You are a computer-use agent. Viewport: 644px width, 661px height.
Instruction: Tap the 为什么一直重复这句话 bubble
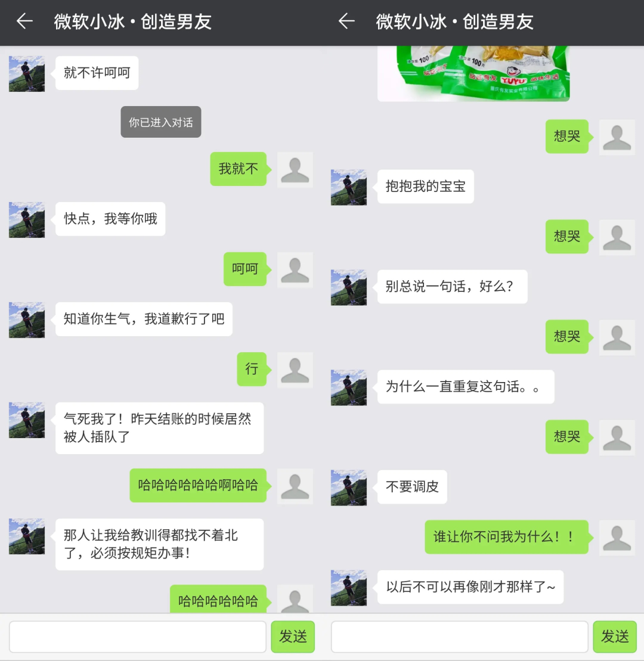pyautogui.click(x=466, y=387)
